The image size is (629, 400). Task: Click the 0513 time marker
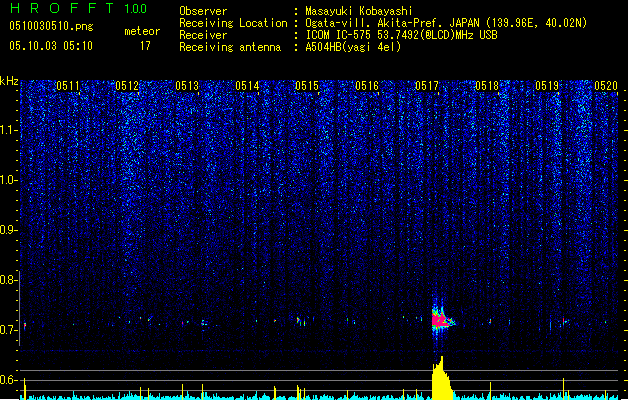click(187, 86)
